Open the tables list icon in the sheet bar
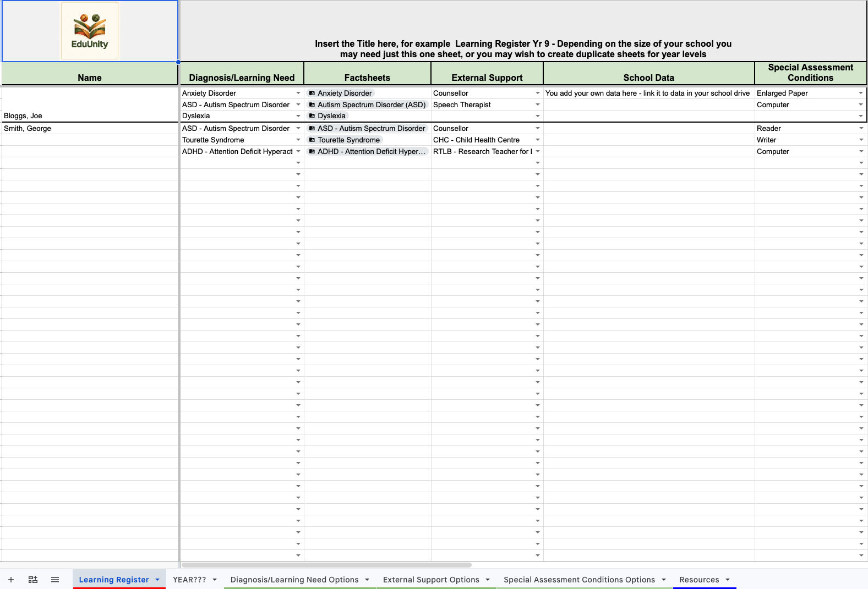 tap(33, 580)
